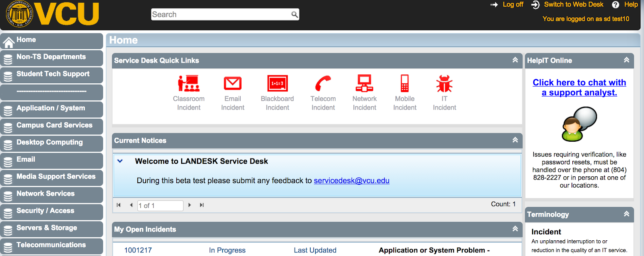Click the Last Updated column text
Screen dimensions: 644x256
click(315, 250)
